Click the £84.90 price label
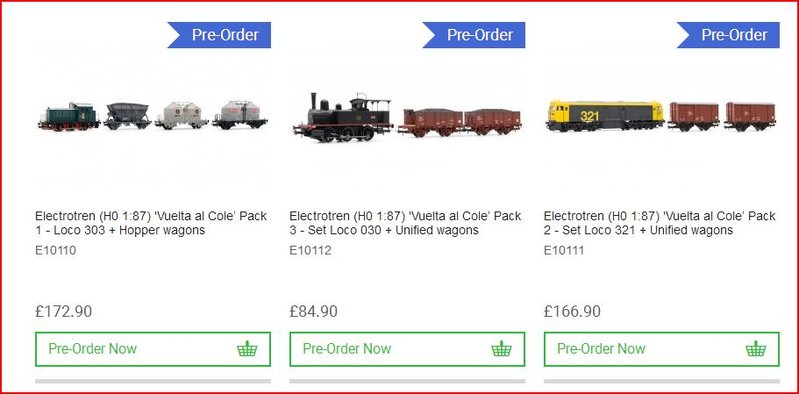This screenshot has height=394, width=799. point(313,311)
